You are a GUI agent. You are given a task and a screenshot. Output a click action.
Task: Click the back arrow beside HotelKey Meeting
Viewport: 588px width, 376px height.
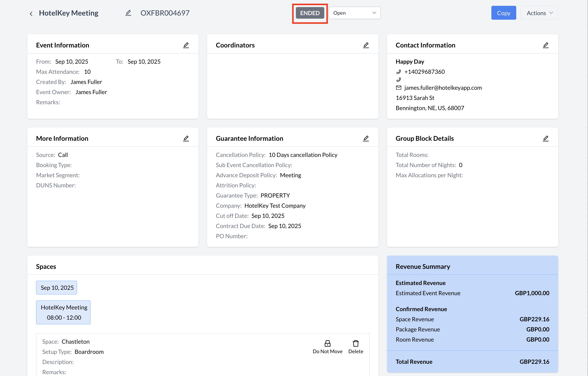(x=31, y=13)
